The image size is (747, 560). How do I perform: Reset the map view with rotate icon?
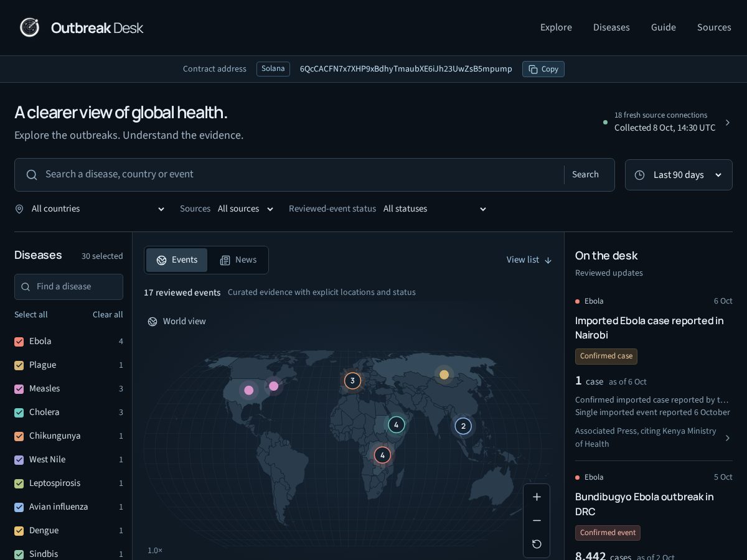pos(537,544)
